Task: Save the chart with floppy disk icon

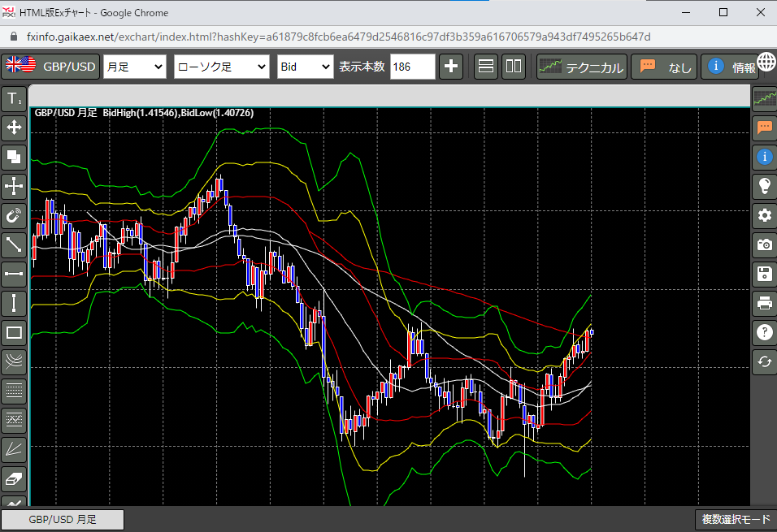Action: pos(765,274)
